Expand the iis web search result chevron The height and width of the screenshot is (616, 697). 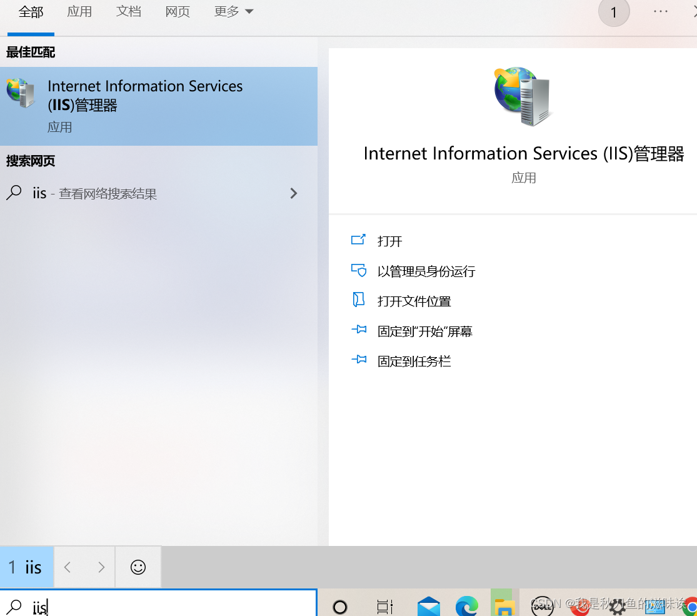coord(293,193)
